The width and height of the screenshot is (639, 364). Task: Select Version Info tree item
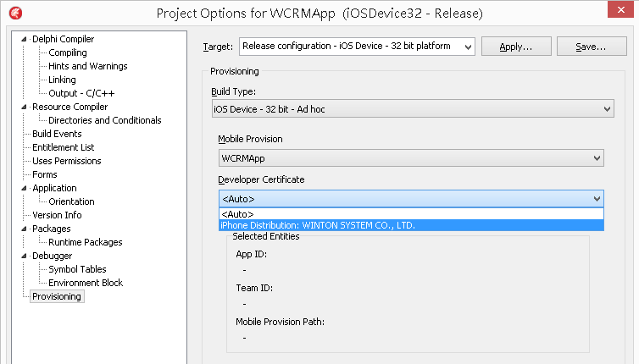57,215
